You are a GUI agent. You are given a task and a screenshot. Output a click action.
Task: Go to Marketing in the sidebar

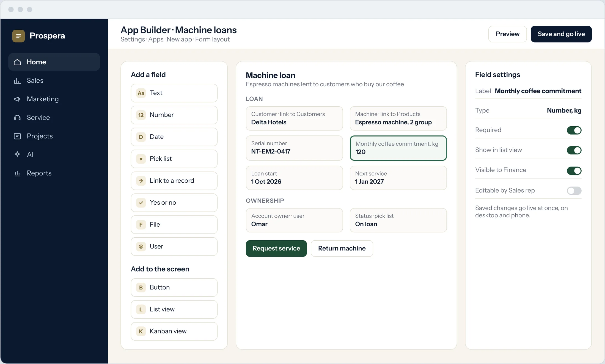[54, 99]
